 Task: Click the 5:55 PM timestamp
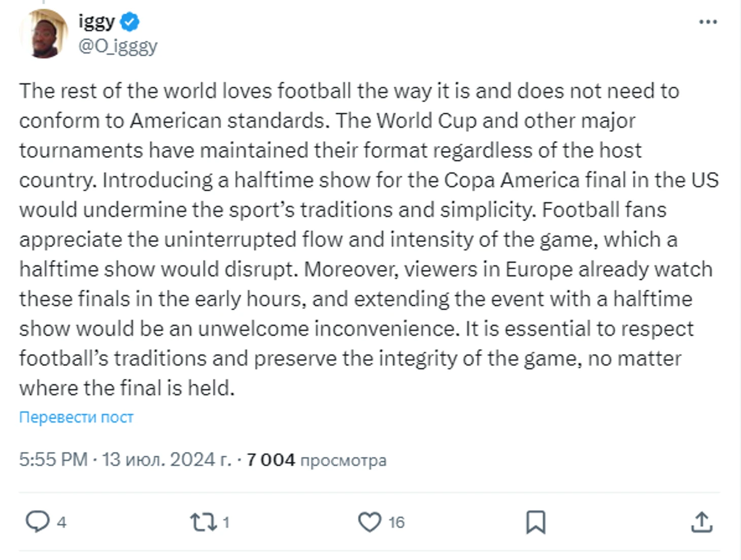[53, 460]
